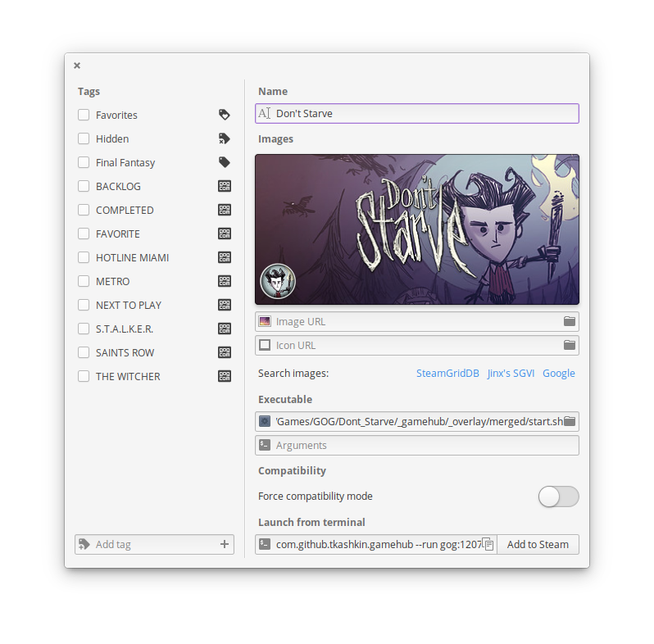Click plus icon to add tag
The height and width of the screenshot is (644, 654).
point(225,544)
